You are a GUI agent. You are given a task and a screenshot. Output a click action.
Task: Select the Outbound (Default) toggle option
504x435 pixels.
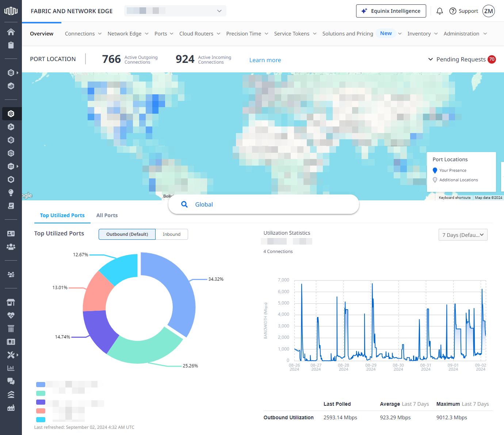pos(127,234)
